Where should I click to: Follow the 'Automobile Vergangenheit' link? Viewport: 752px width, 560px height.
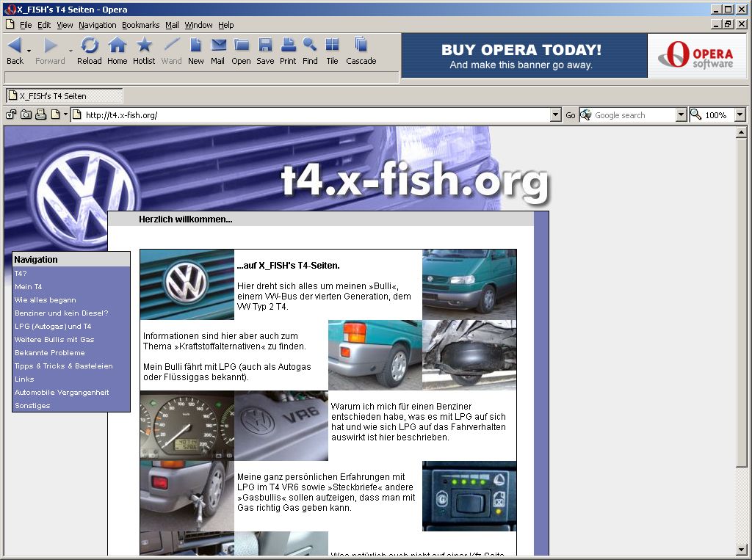(62, 392)
